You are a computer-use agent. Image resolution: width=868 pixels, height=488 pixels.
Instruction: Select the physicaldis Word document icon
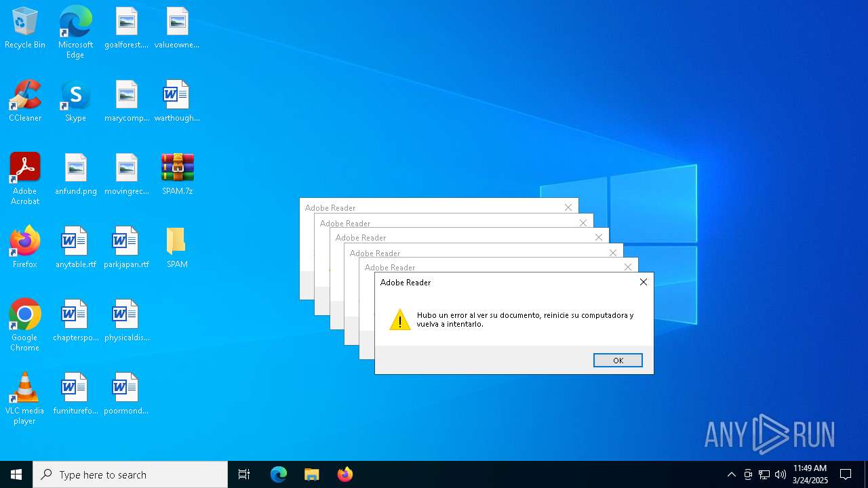(x=126, y=321)
